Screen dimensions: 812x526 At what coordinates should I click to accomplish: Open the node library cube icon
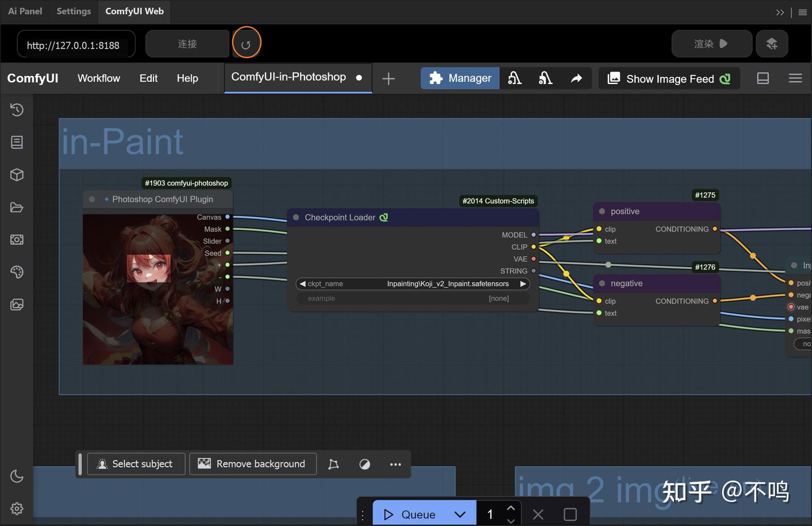pos(17,175)
